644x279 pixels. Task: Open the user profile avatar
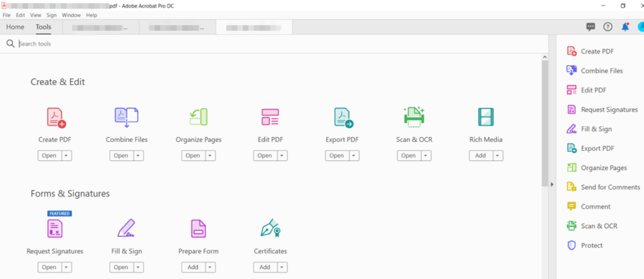point(641,27)
